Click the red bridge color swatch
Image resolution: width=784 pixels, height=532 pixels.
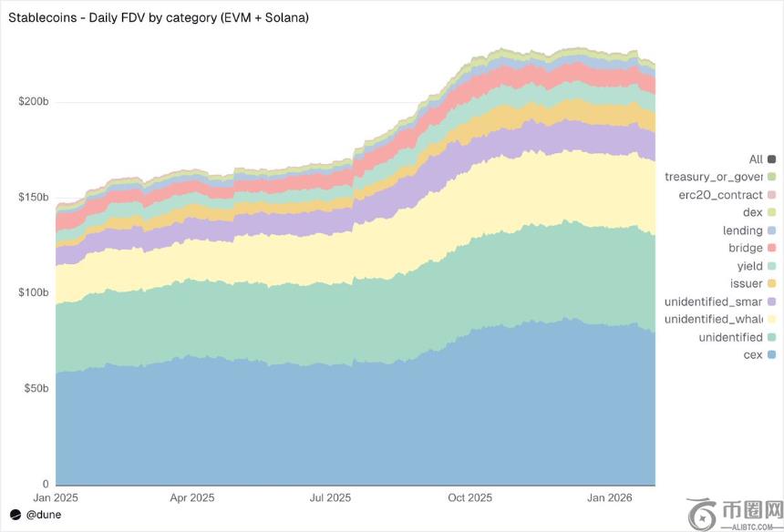(771, 248)
